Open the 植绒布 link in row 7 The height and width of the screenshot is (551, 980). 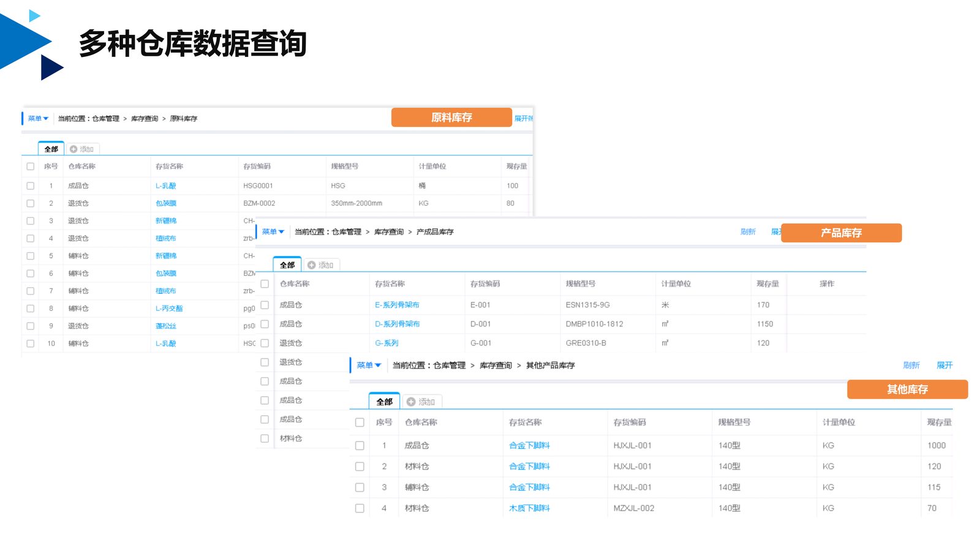(x=165, y=291)
